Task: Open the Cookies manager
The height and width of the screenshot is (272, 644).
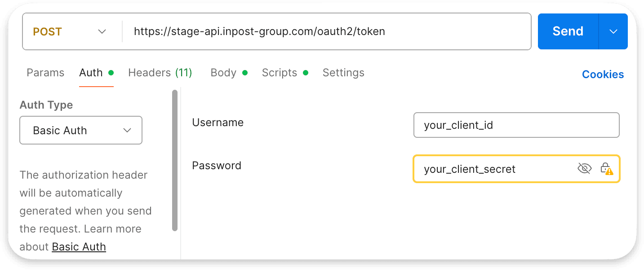Action: [603, 74]
